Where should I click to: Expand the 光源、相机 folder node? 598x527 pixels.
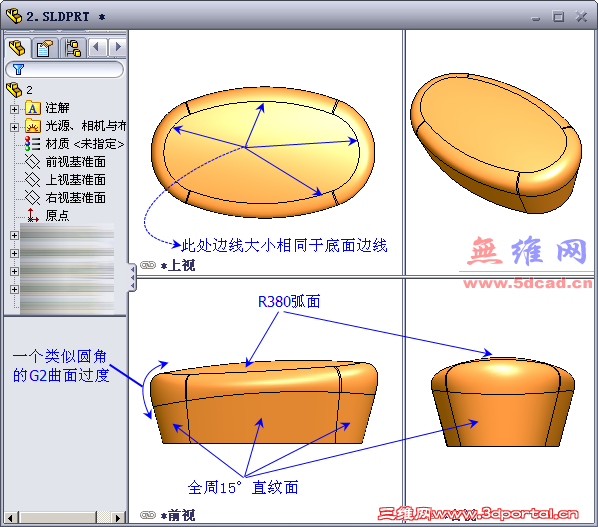pyautogui.click(x=14, y=127)
